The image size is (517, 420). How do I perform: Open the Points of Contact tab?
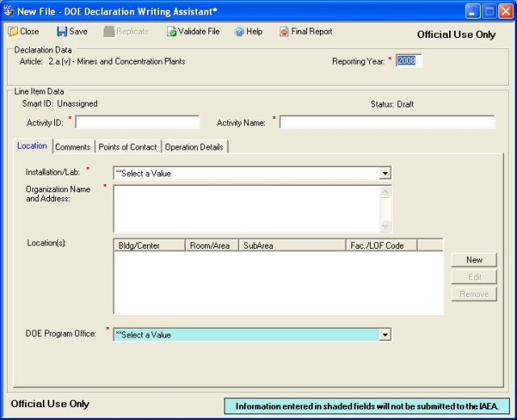[128, 147]
